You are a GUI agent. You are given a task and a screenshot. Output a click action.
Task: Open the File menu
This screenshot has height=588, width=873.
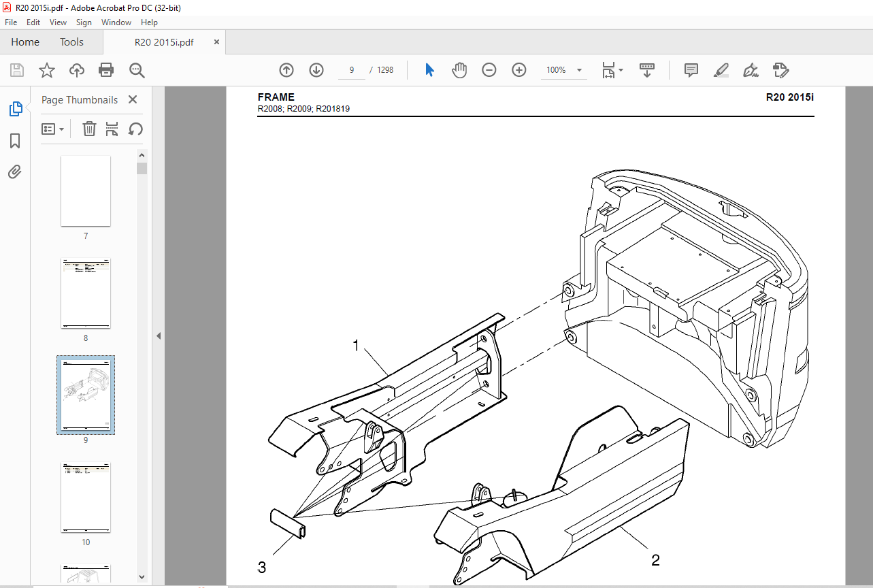11,22
